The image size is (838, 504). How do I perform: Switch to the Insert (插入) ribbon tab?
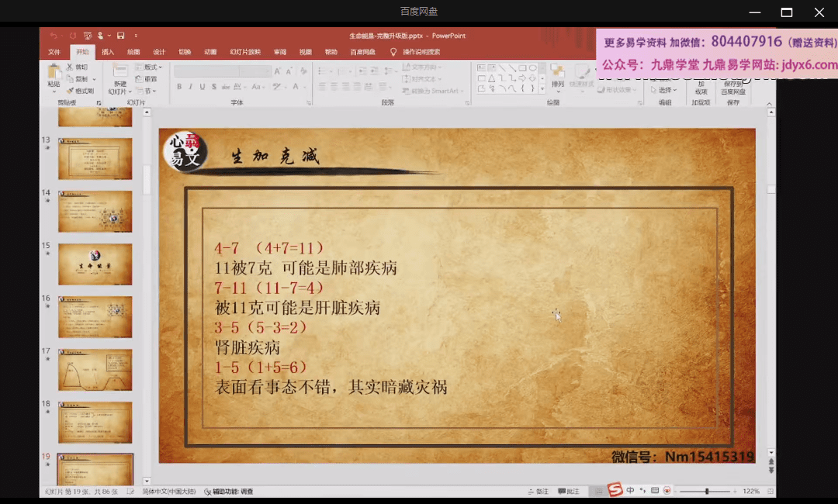tap(107, 51)
